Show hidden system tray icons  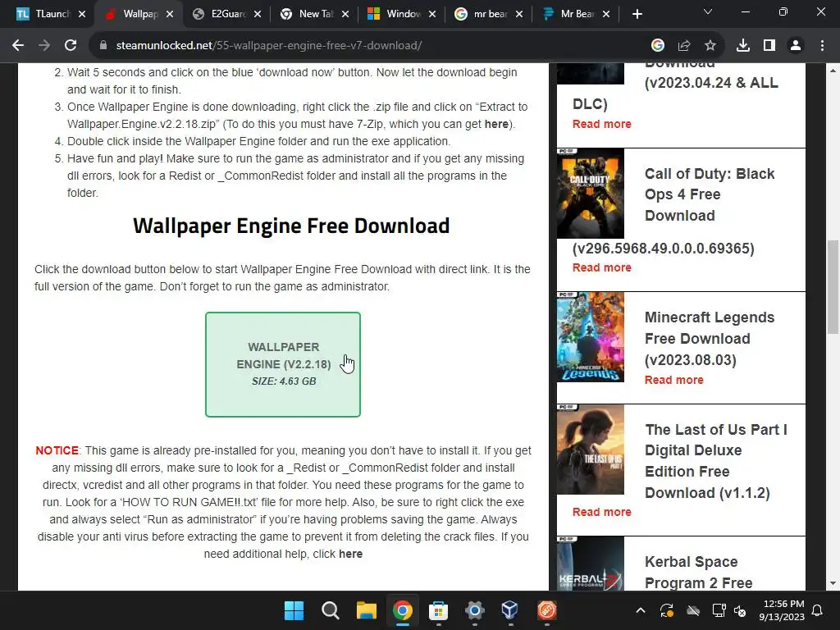[641, 610]
